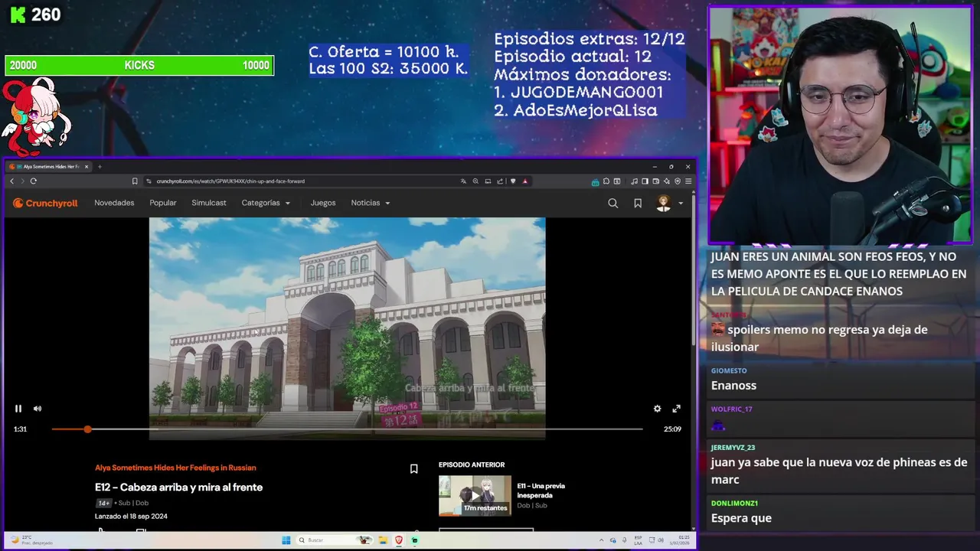
Task: Click the zoom magnifier icon in address bar
Action: click(x=475, y=181)
